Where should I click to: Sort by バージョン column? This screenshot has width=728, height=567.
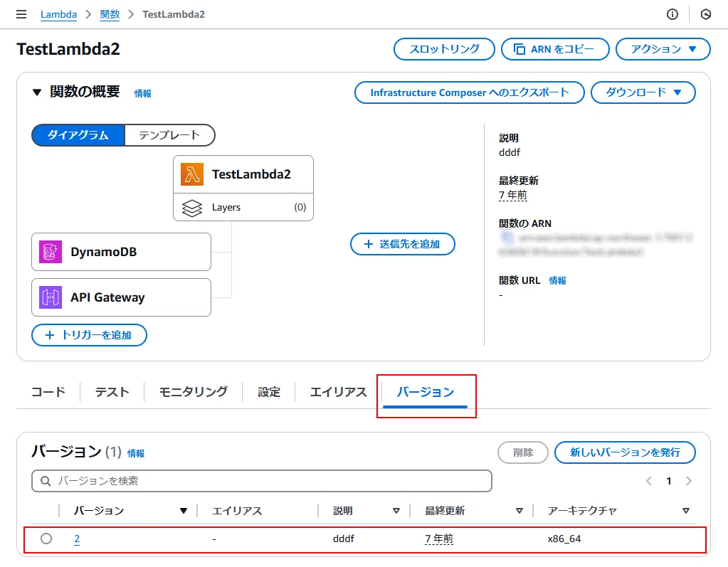(x=184, y=511)
